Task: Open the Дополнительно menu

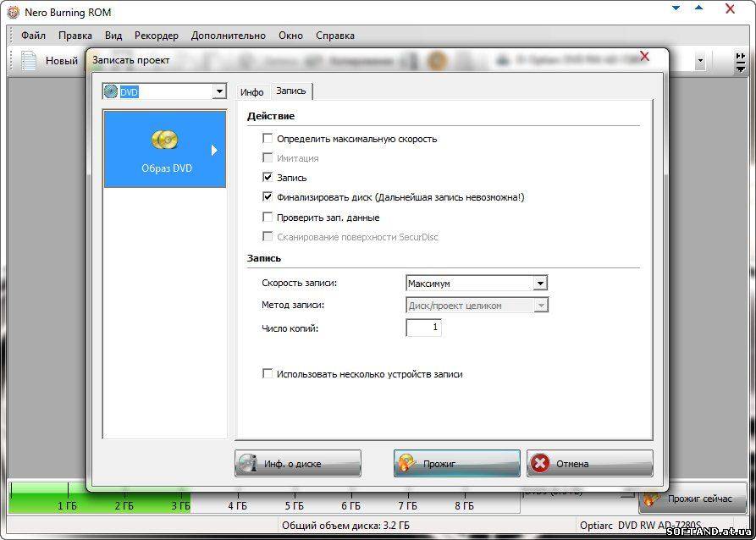Action: 228,36
